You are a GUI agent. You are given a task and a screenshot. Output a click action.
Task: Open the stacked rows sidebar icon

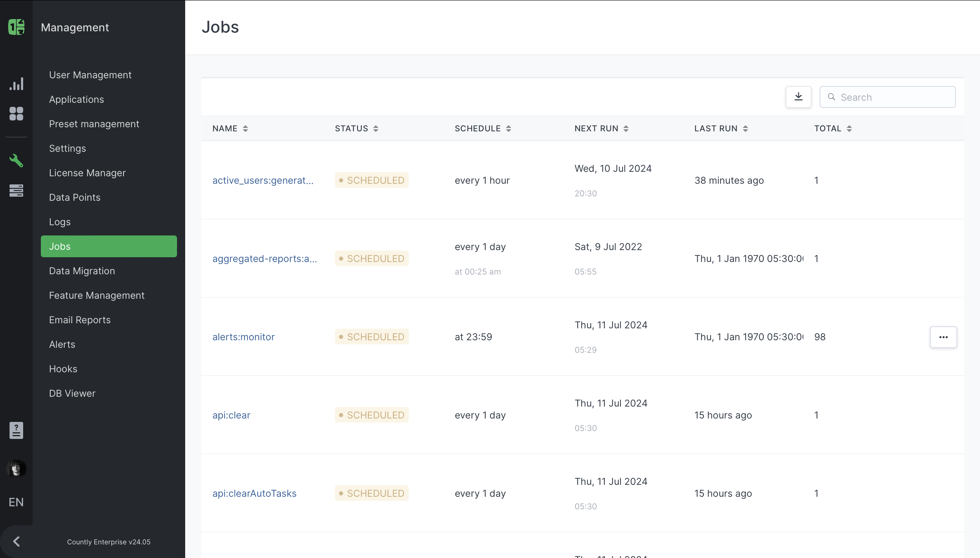click(16, 191)
